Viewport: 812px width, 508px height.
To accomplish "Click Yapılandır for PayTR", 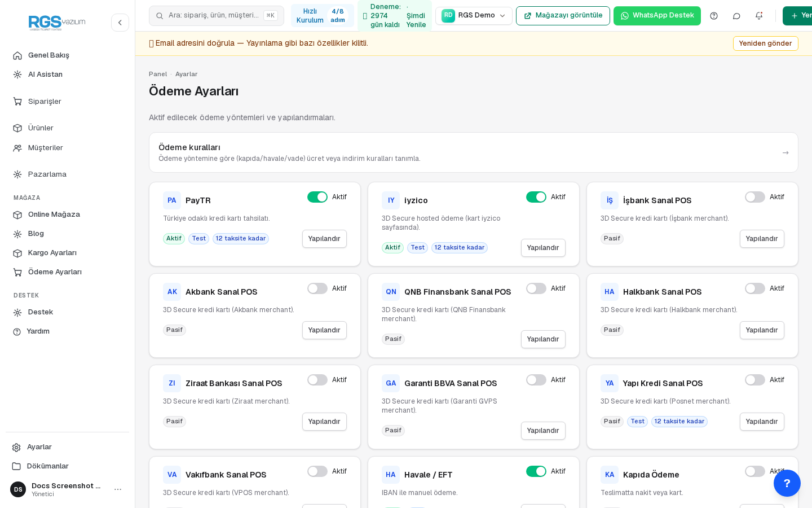I will point(324,239).
